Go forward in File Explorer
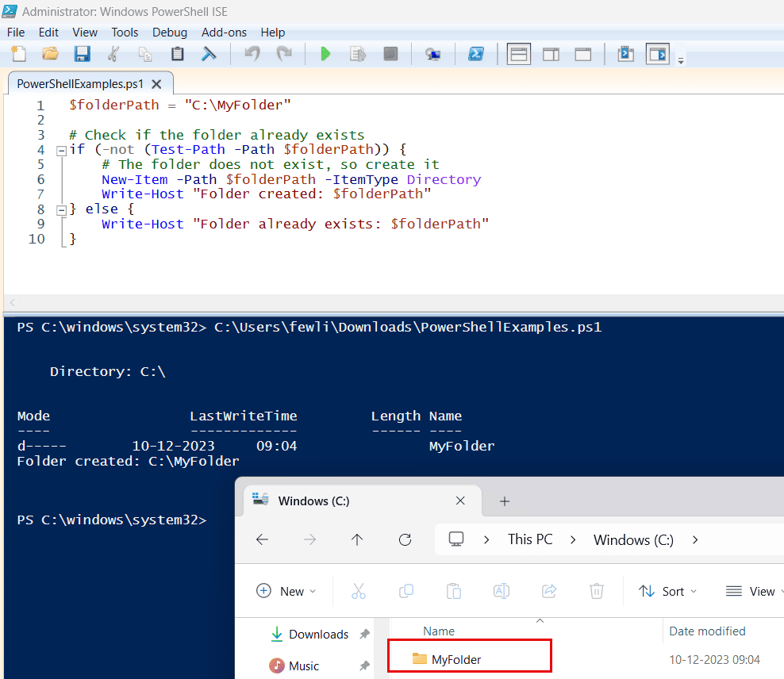 point(309,539)
